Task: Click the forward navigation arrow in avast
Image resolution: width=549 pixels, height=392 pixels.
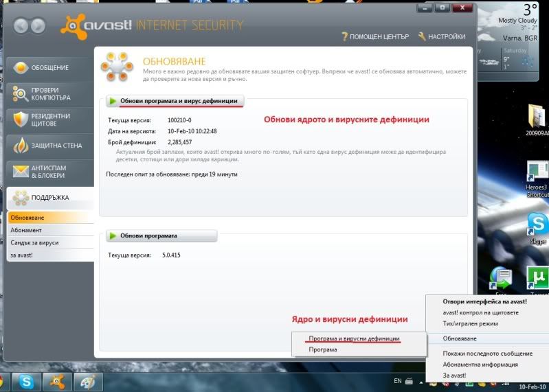Action: tap(38, 25)
